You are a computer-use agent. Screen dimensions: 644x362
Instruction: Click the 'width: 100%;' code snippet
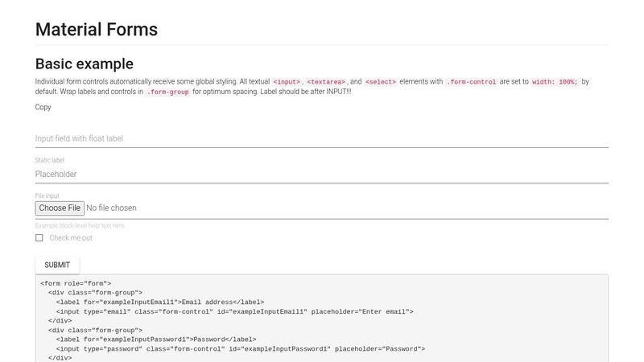(x=554, y=82)
